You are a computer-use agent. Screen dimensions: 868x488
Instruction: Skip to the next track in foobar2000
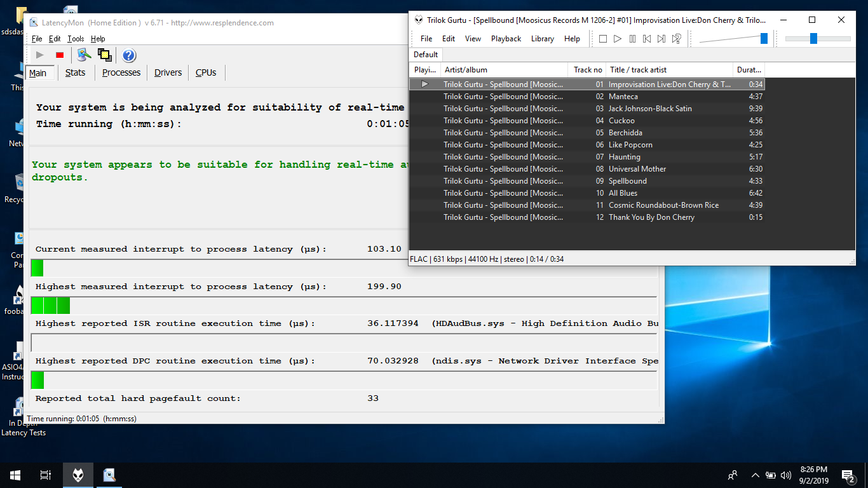tap(661, 39)
